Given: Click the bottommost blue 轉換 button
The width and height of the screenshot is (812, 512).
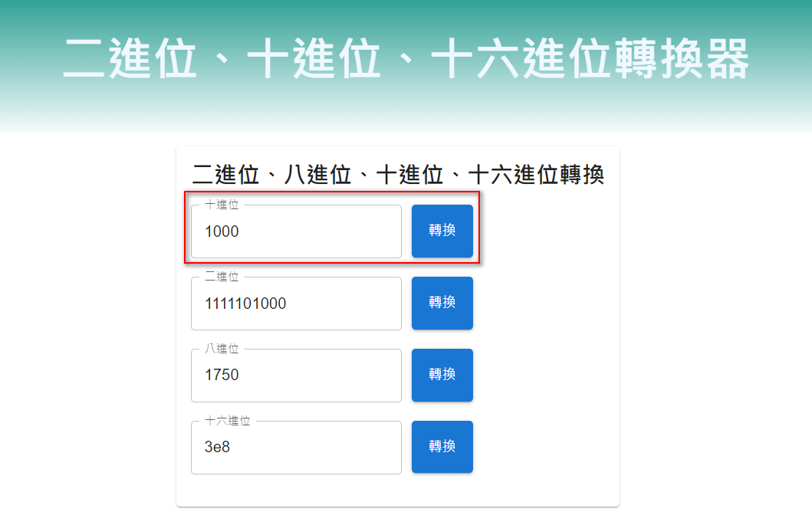Looking at the screenshot, I should point(442,447).
